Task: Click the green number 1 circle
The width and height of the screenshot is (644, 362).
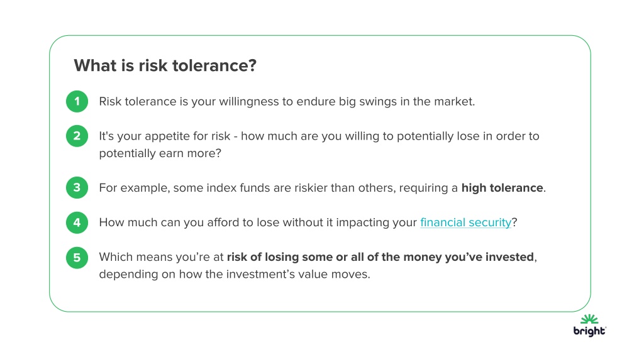Action: [77, 101]
